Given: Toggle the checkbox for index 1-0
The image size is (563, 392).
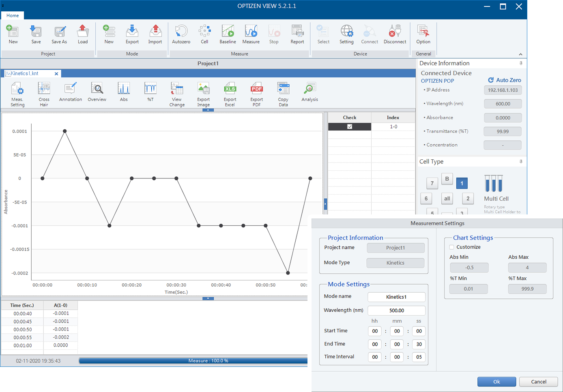Looking at the screenshot, I should (350, 126).
